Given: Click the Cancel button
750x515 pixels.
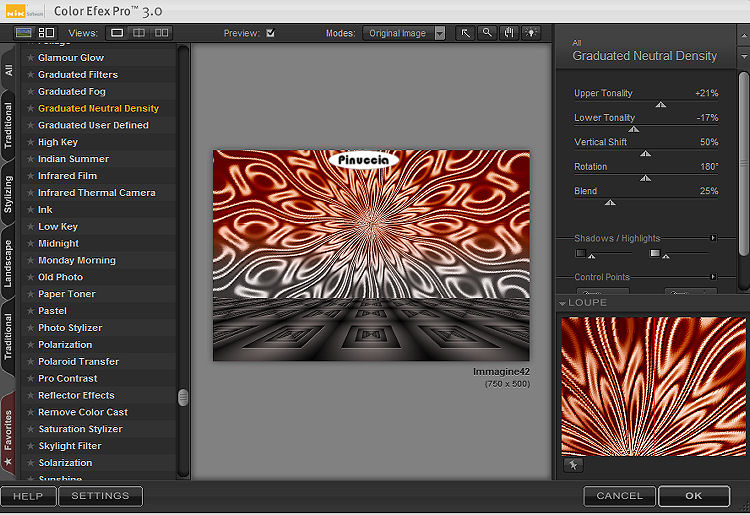Looking at the screenshot, I should [619, 496].
